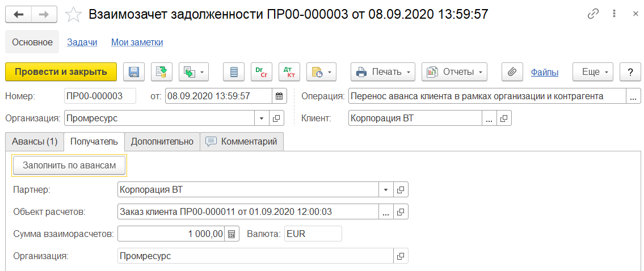Open the calculator for Сумма взаиморасчетов
Image resolution: width=644 pixels, height=271 pixels.
[231, 234]
